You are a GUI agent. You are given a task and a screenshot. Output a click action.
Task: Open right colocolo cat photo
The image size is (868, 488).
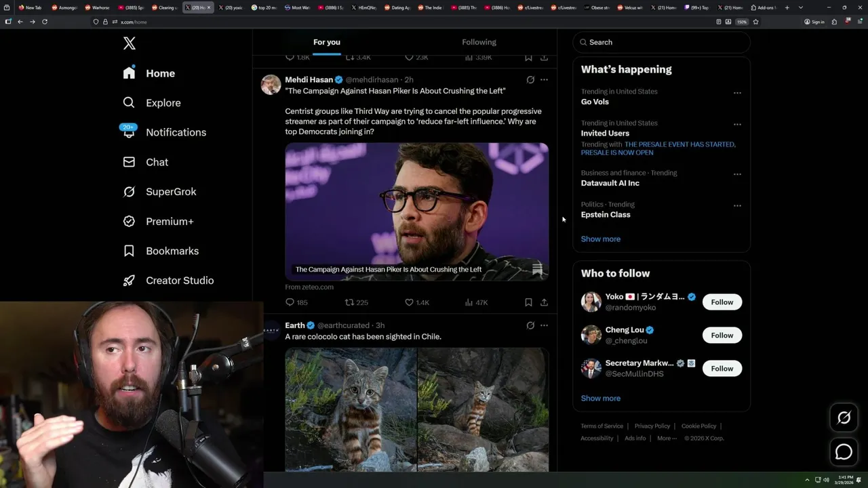484,409
